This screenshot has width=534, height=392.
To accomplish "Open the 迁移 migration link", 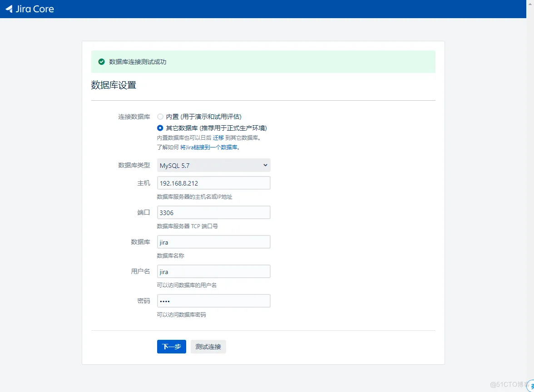I will tap(218, 138).
